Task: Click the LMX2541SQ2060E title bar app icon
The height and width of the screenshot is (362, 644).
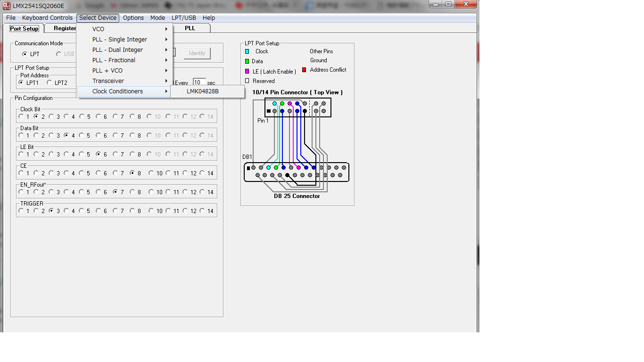Action: pyautogui.click(x=7, y=6)
